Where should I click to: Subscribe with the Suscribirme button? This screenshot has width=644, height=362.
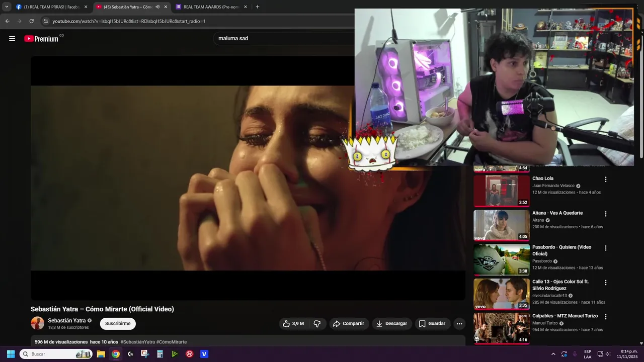(x=118, y=324)
